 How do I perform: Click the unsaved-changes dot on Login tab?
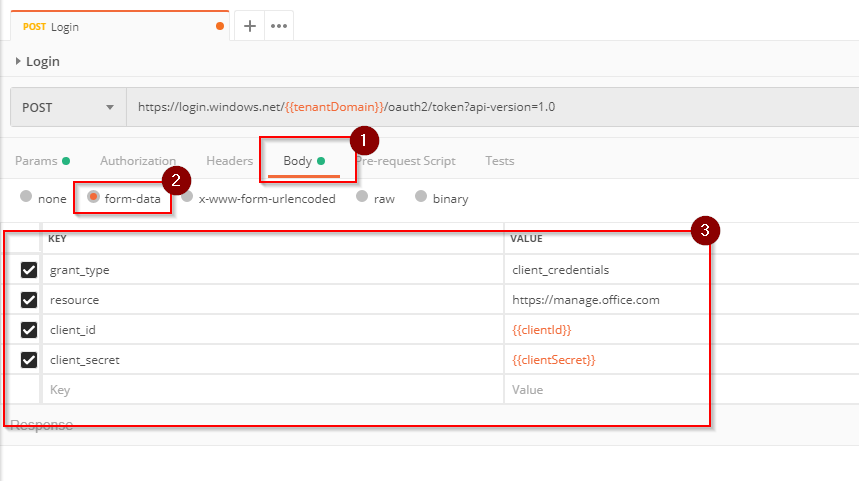(x=220, y=26)
